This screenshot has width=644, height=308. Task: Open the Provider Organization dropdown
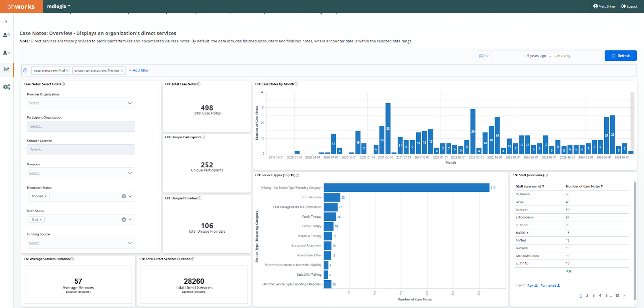click(81, 103)
